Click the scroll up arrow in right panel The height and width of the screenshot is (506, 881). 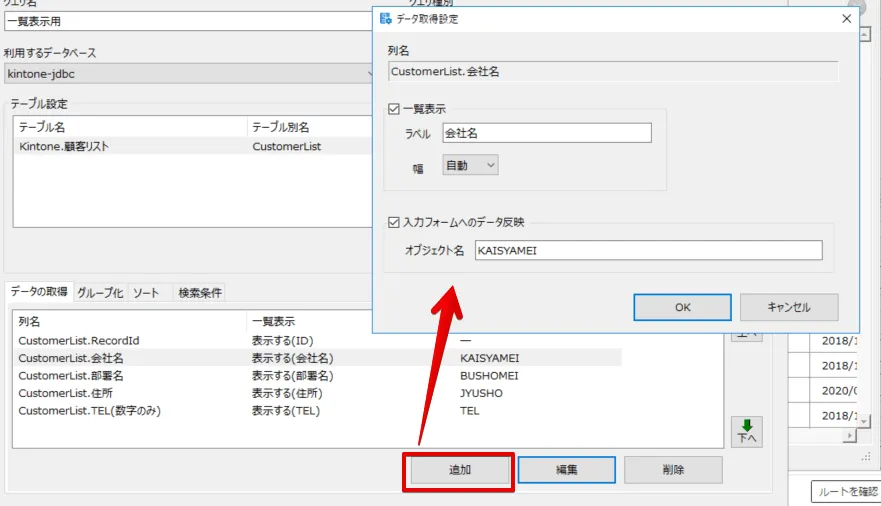865,34
